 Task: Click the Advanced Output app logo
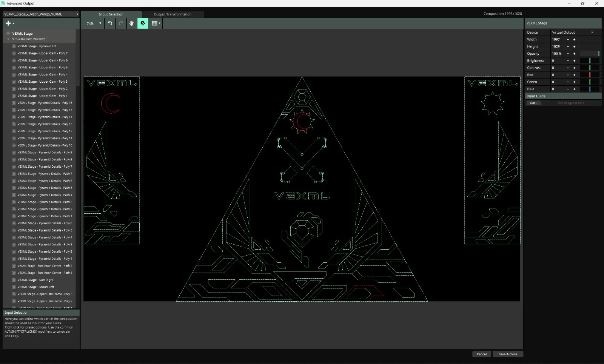3,3
